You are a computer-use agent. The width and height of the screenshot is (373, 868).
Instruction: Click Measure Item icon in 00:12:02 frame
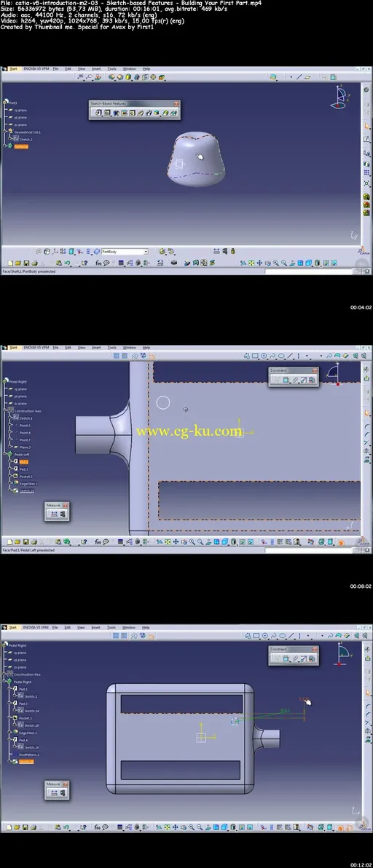[63, 793]
